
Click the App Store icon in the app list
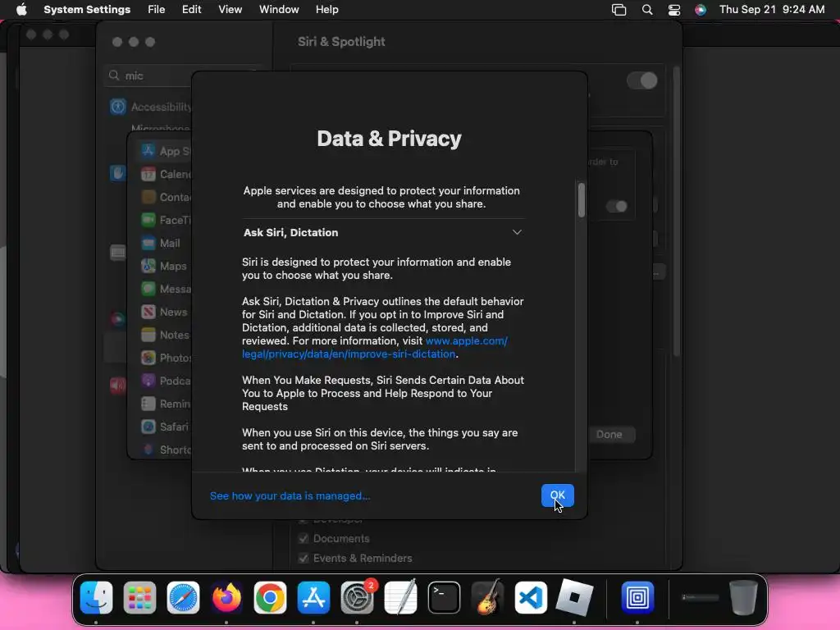[x=148, y=151]
